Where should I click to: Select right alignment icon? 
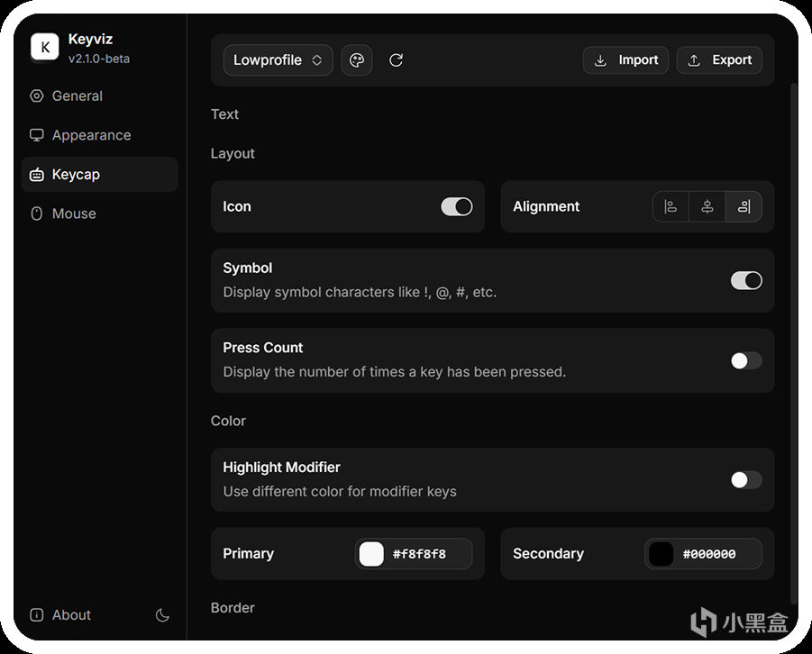tap(744, 206)
